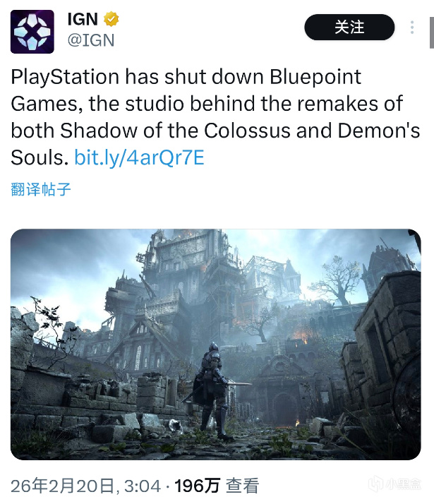Click the gold verified badge beside IGN
Screen dimensions: 434x504
click(x=111, y=19)
